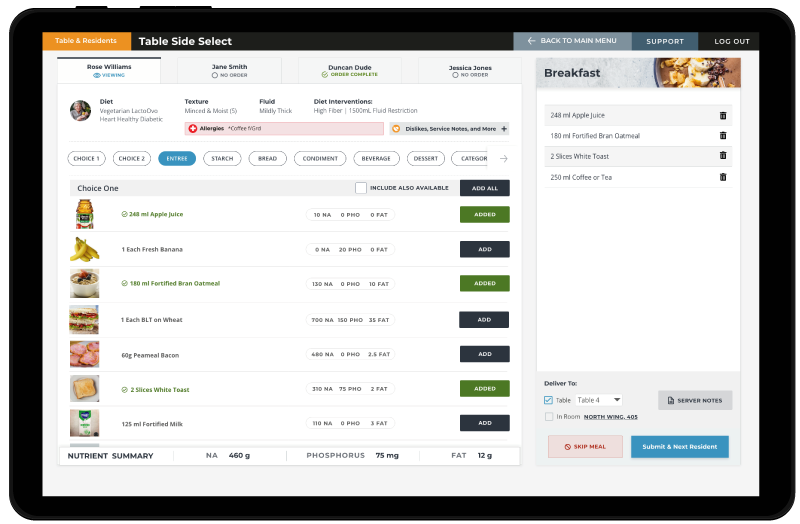Click the red allergies cross icon
The width and height of the screenshot is (800, 524).
pyautogui.click(x=192, y=129)
